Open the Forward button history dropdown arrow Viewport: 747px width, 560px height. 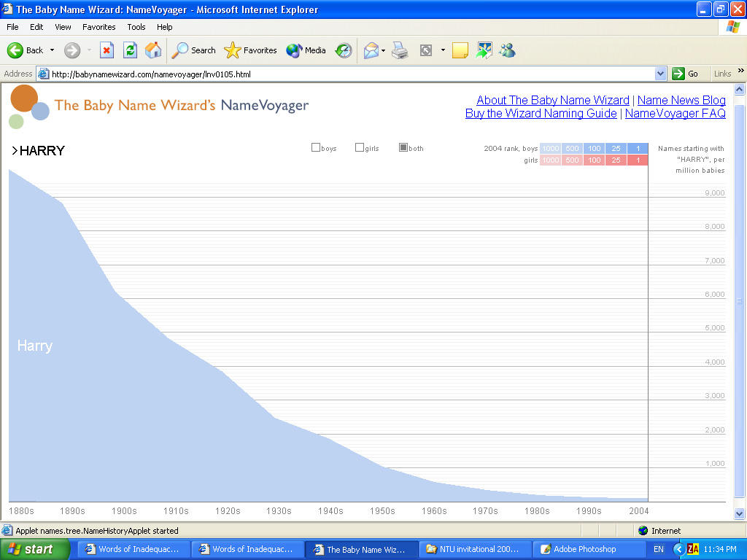coord(89,50)
